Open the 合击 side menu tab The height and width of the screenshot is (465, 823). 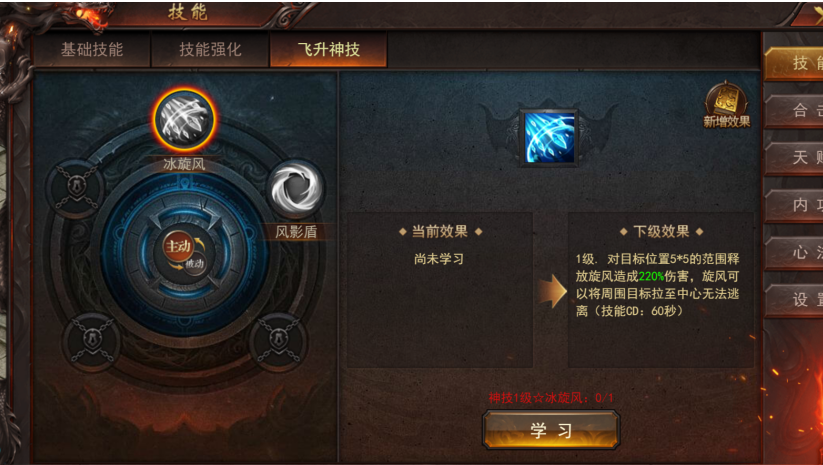[794, 111]
